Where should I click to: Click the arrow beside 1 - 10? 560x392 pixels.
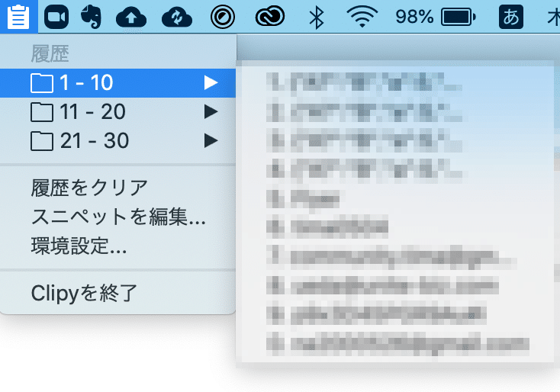(211, 83)
